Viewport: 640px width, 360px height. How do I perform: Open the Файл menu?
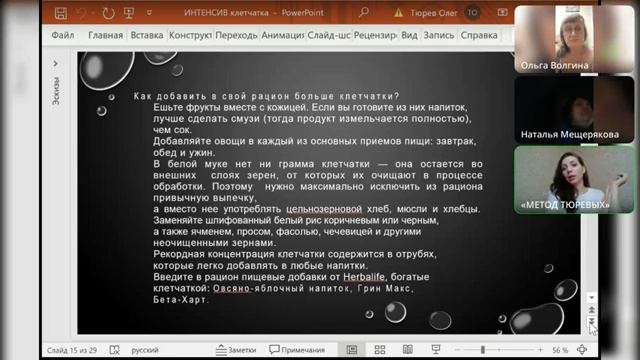click(63, 36)
